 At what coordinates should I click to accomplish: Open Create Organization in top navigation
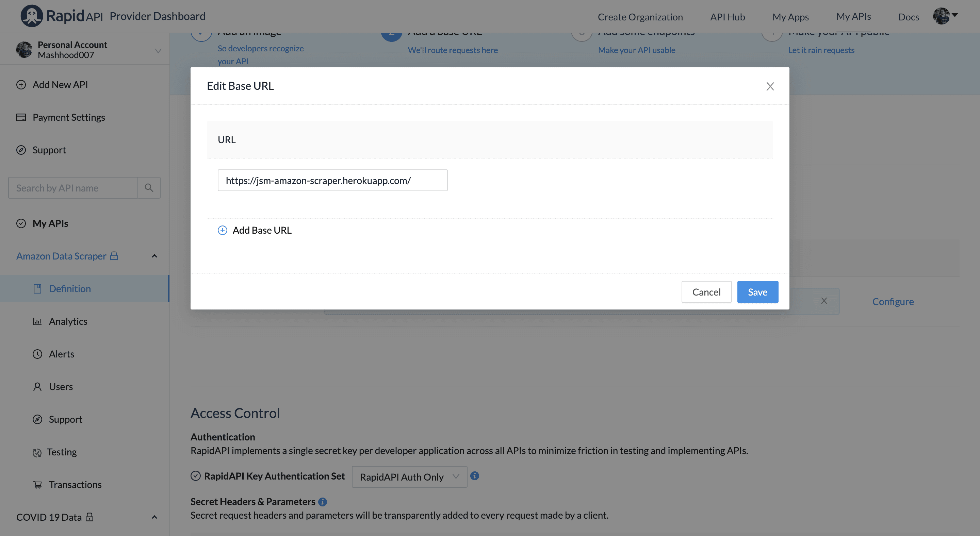tap(640, 17)
